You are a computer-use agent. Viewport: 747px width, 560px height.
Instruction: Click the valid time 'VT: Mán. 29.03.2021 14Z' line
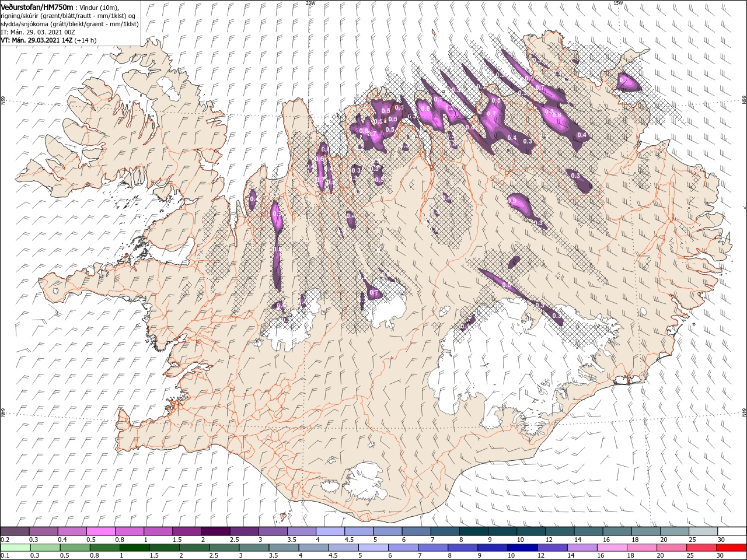click(36, 40)
